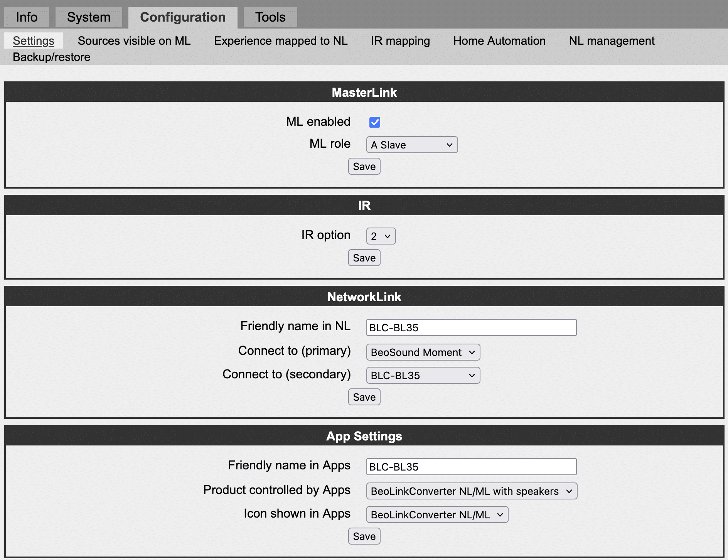Open the ML role dropdown
This screenshot has height=560, width=728.
412,145
